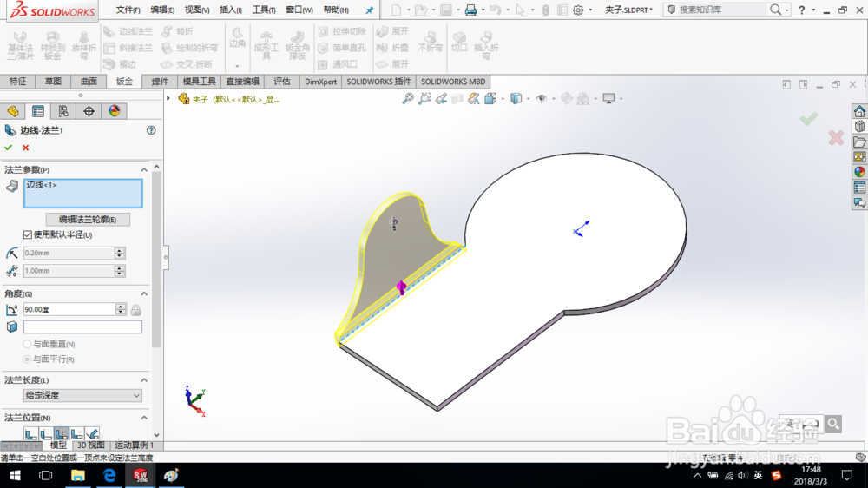The width and height of the screenshot is (868, 488).
Task: Uncheck 使用默认半径 checkbox
Action: coord(27,234)
